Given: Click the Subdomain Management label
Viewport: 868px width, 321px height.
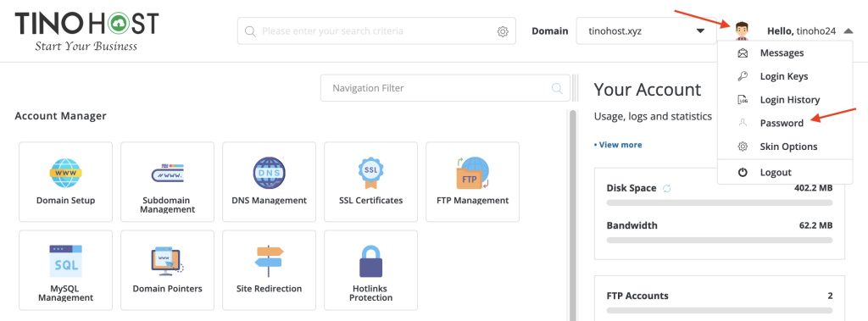Looking at the screenshot, I should [167, 205].
